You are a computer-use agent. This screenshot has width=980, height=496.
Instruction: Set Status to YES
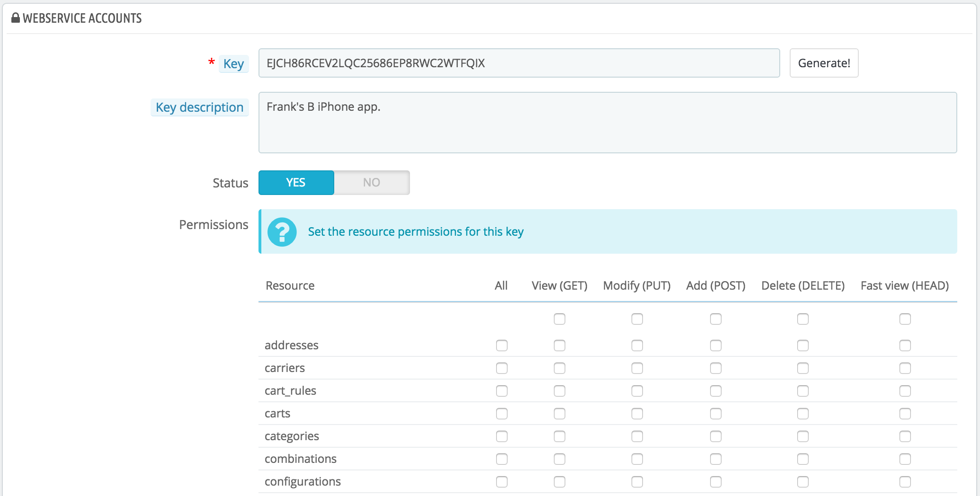tap(296, 183)
